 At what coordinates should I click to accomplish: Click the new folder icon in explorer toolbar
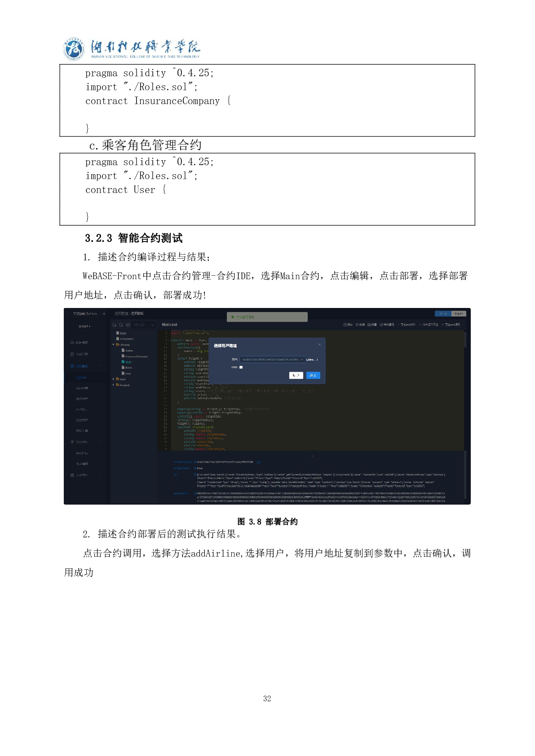(121, 325)
